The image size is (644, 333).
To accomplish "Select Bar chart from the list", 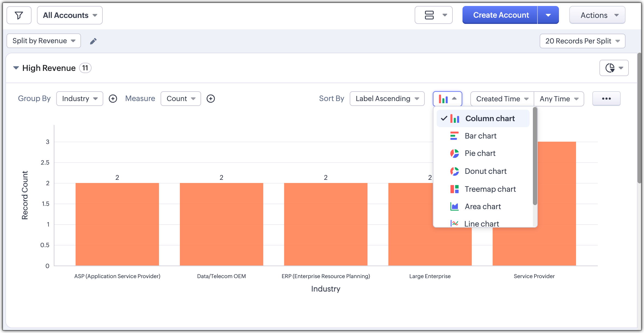I will [x=480, y=136].
